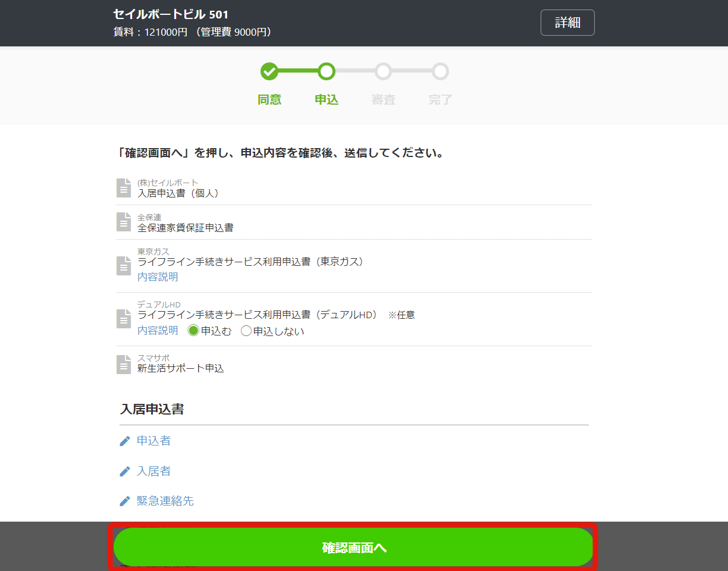The image size is (728, 571).
Task: Click the 詳細 button in the header
Action: 567,23
